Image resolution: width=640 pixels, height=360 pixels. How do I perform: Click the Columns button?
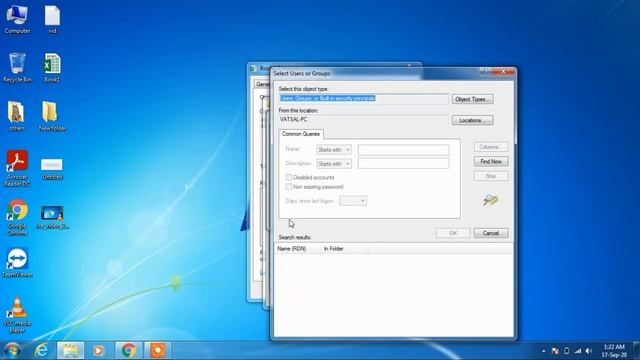491,147
